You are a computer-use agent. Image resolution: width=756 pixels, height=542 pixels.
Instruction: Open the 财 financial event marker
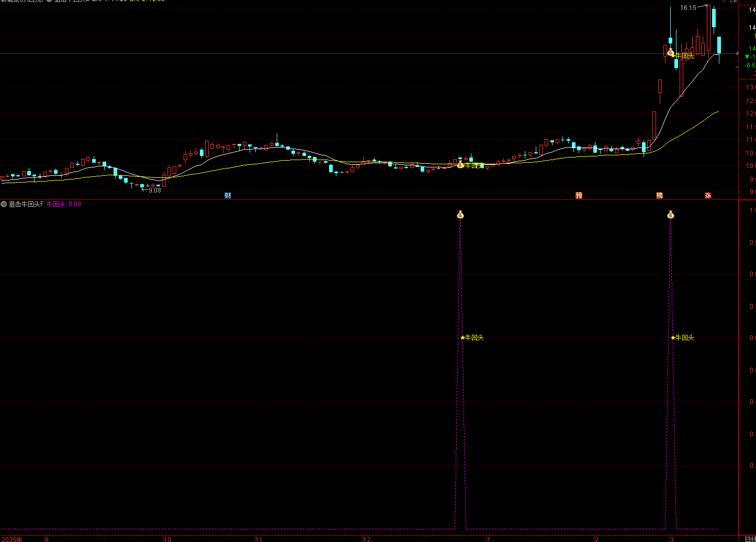[x=228, y=195]
